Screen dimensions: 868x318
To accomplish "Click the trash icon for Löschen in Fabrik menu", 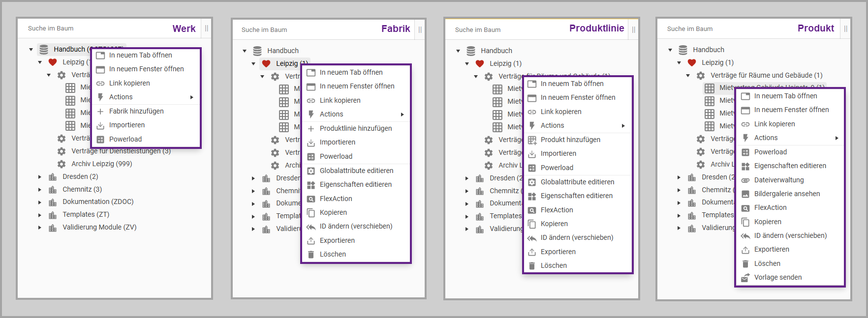I will 311,255.
